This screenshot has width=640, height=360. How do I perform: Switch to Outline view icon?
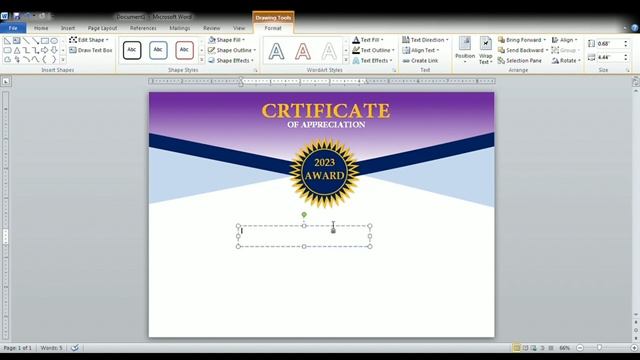[542, 348]
